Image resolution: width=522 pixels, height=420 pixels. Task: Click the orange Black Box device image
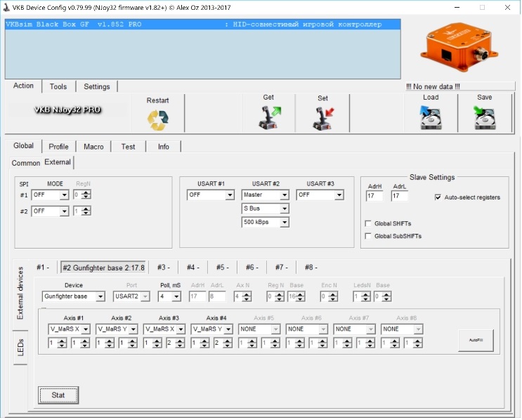coord(459,47)
